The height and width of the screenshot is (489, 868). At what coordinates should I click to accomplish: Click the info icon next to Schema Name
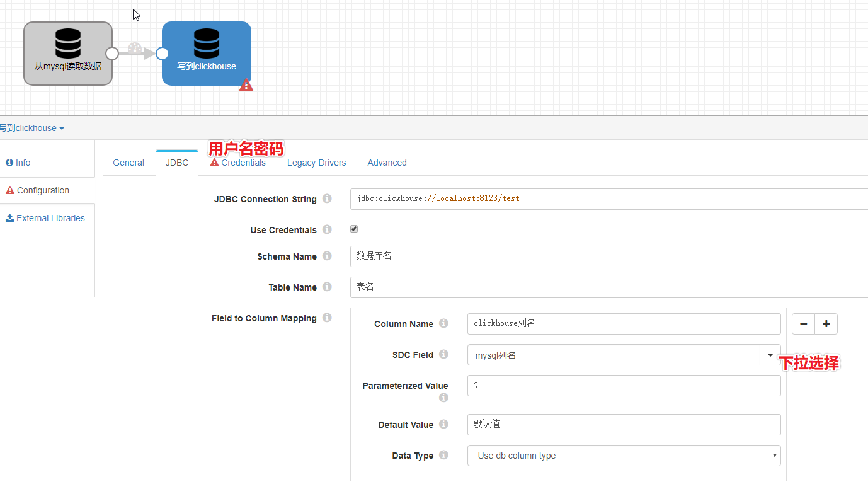(x=327, y=256)
